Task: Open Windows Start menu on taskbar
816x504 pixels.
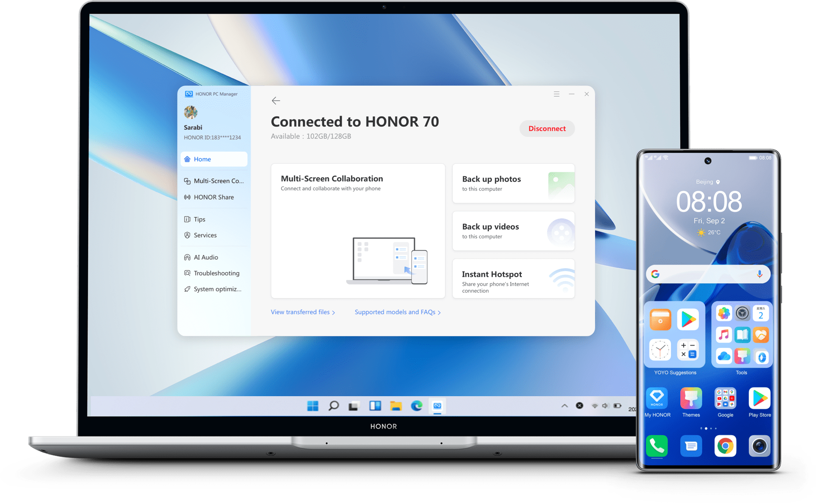Action: [313, 406]
